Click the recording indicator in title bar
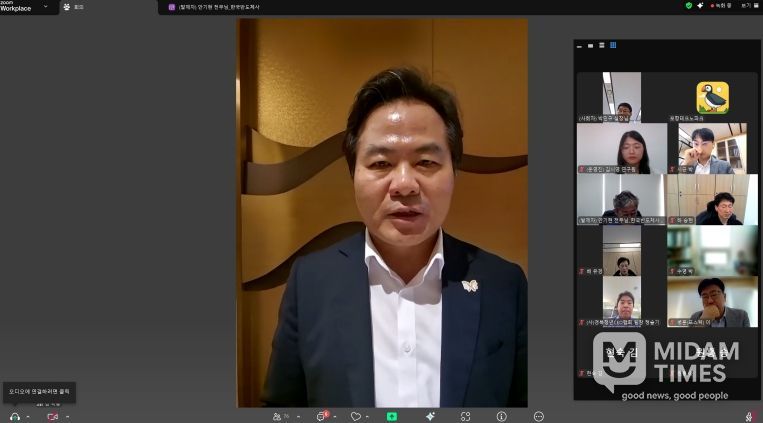Viewport: 763px width, 423px height. point(721,6)
